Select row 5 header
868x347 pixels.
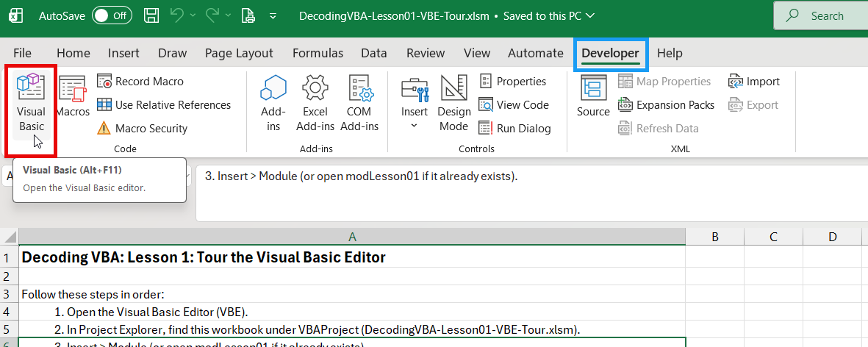[x=10, y=329]
